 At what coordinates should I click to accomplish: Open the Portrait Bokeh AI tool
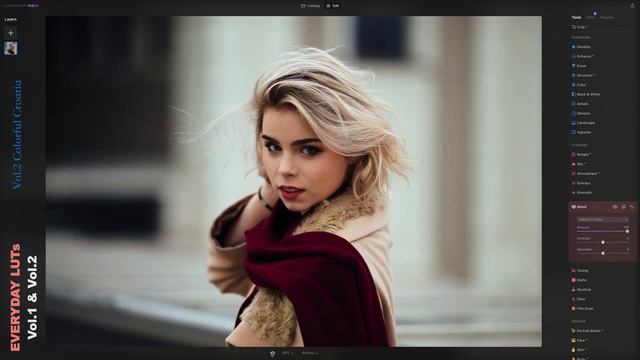pos(588,331)
